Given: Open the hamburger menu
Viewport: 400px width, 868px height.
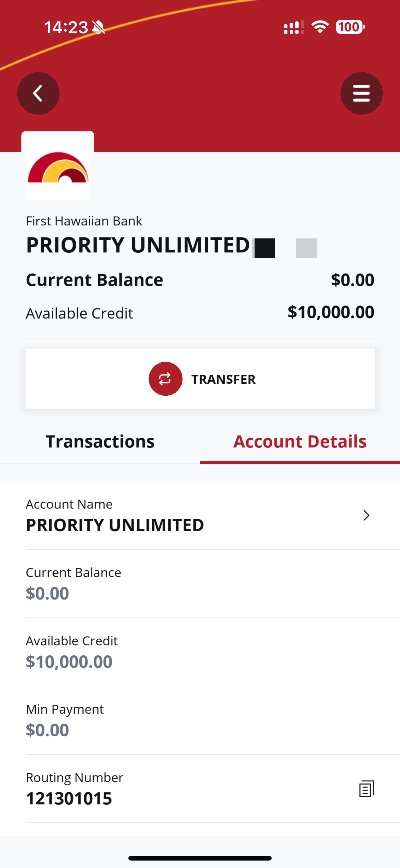Looking at the screenshot, I should click(x=361, y=93).
